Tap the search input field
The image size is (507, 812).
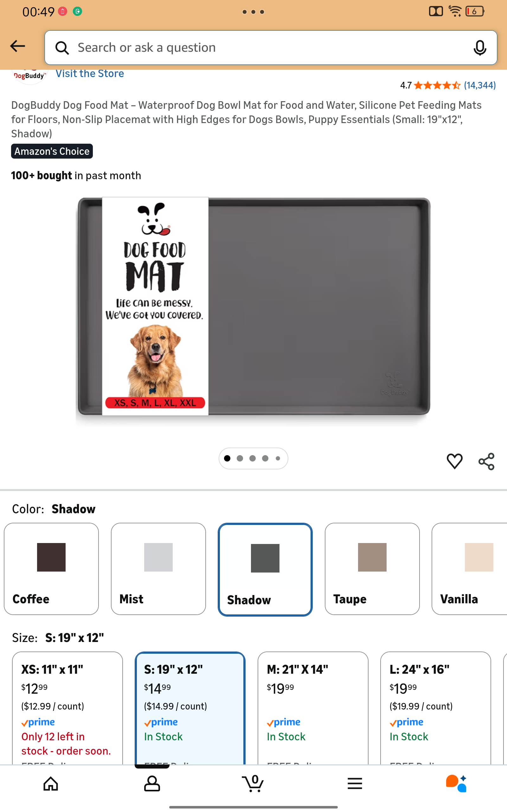[271, 48]
